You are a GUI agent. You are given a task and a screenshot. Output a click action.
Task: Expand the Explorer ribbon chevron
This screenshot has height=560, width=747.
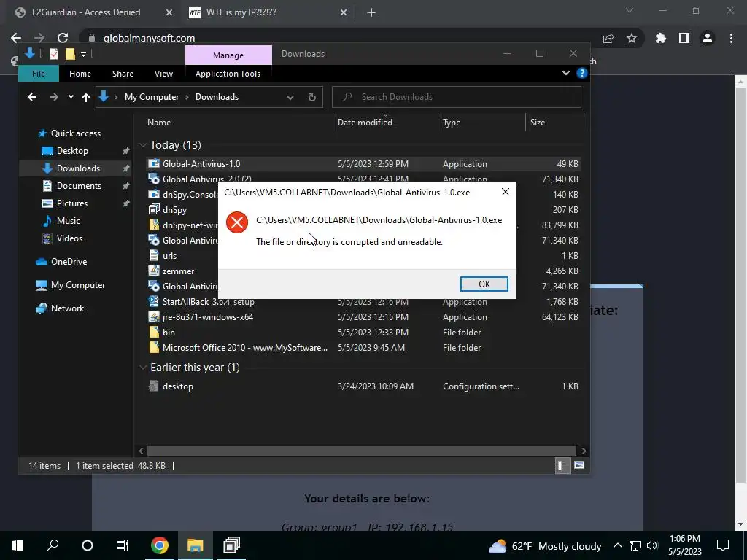[x=566, y=73]
